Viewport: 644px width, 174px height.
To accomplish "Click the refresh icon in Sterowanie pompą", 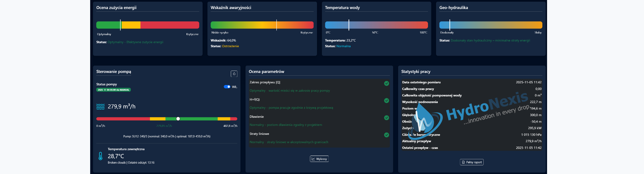I will (x=234, y=74).
